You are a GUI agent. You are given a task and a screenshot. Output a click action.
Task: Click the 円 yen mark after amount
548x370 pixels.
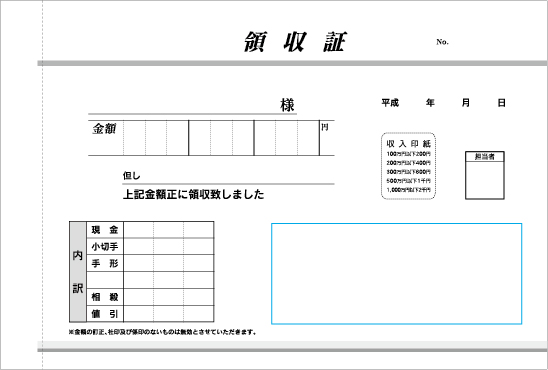[325, 127]
